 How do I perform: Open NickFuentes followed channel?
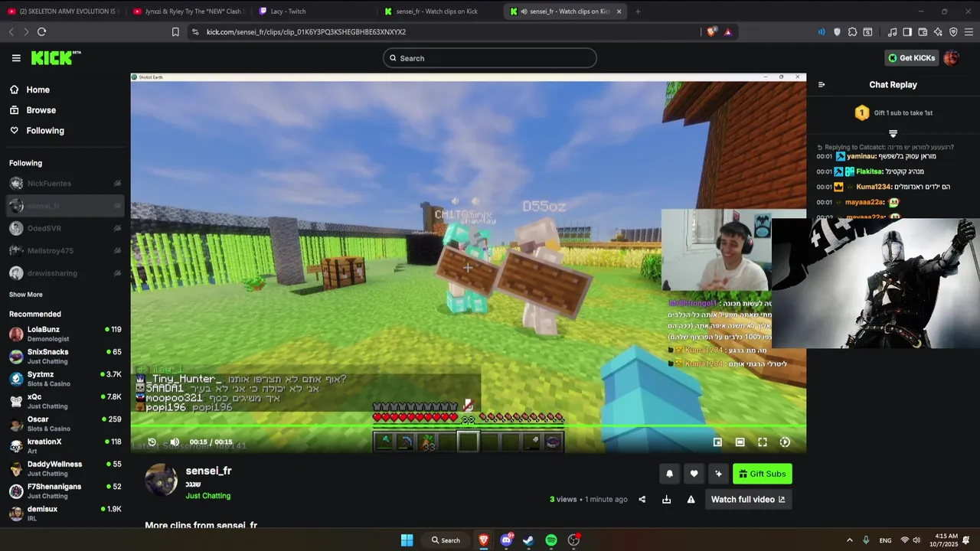pyautogui.click(x=65, y=184)
